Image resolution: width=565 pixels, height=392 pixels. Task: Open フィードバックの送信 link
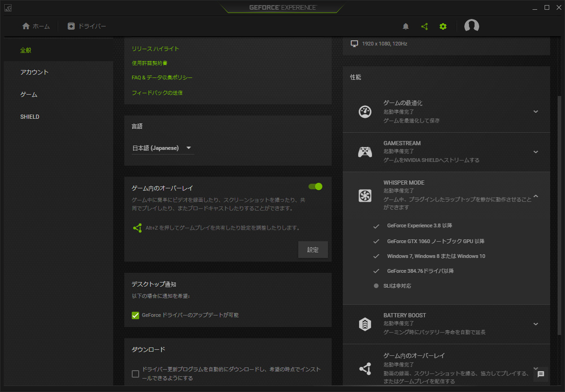pos(157,93)
